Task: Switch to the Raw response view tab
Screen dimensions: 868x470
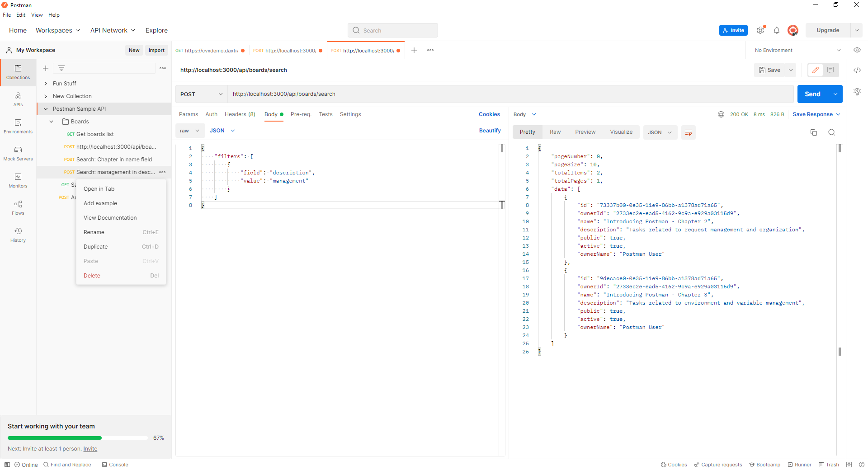Action: tap(555, 132)
